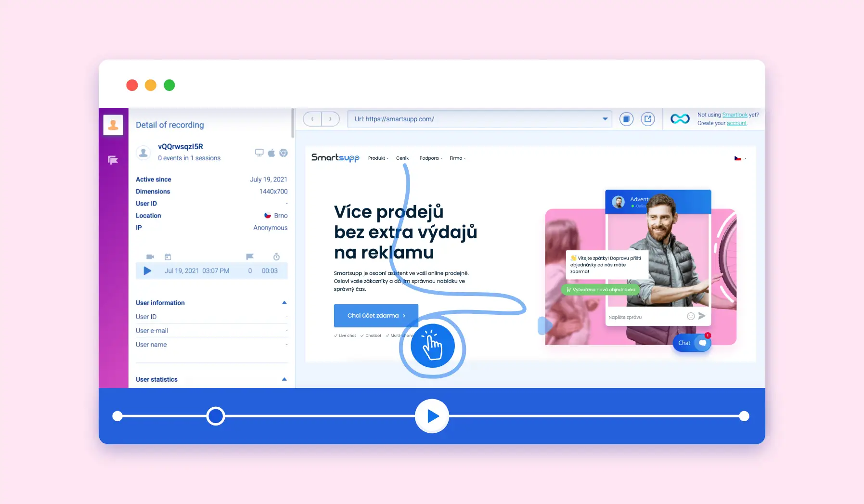The width and height of the screenshot is (864, 504).
Task: Click the green Vytvořena nová objednávka tag
Action: click(x=601, y=290)
